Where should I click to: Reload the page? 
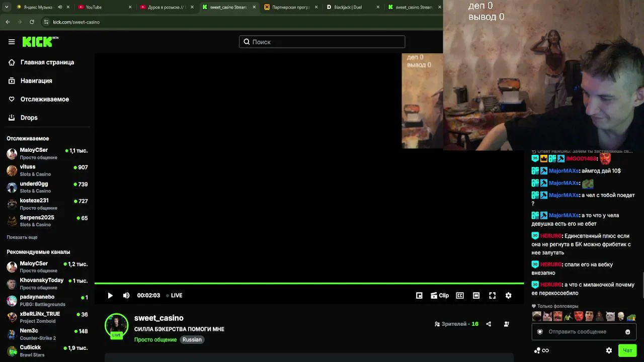click(32, 22)
